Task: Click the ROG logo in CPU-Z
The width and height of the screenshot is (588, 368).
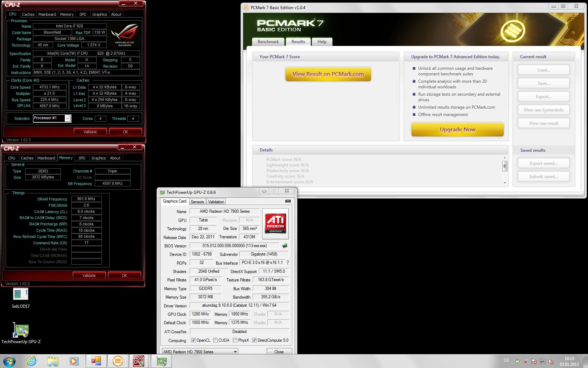Action: pos(124,35)
